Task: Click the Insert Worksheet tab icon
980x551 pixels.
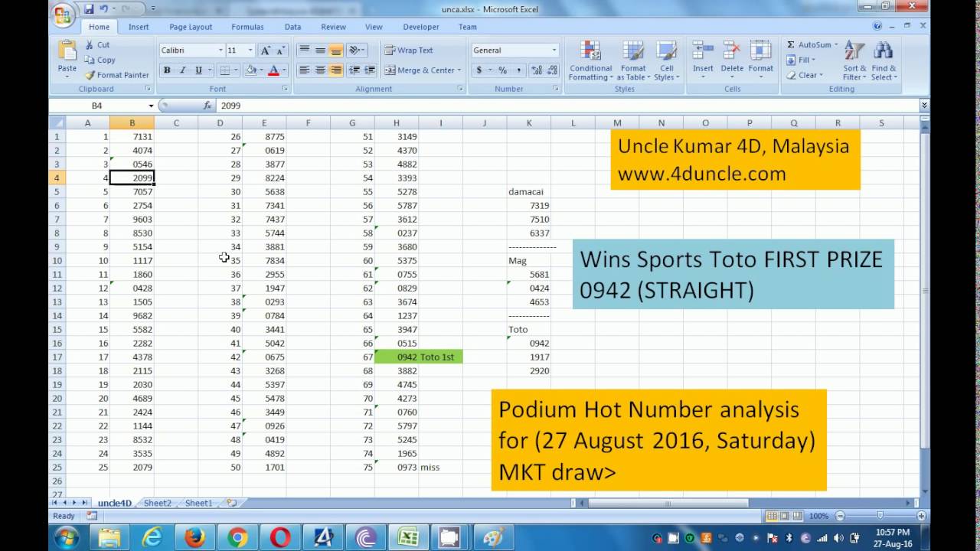Action: tap(231, 503)
